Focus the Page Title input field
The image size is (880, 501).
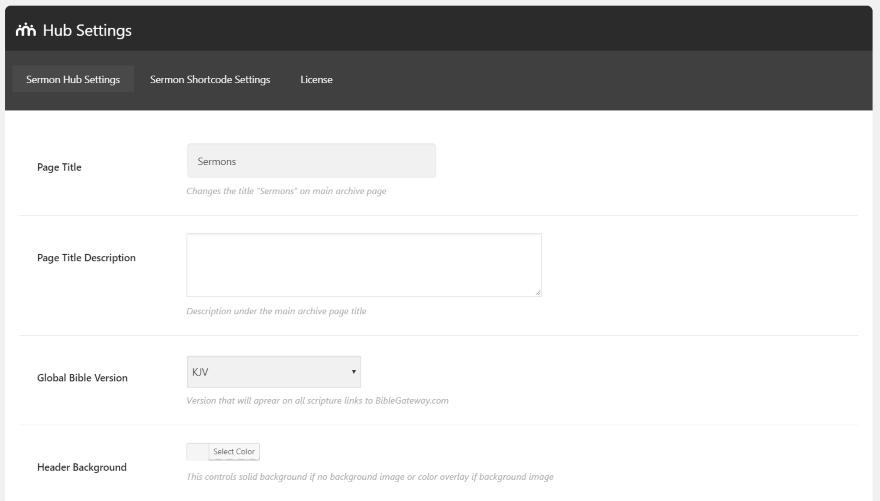311,161
